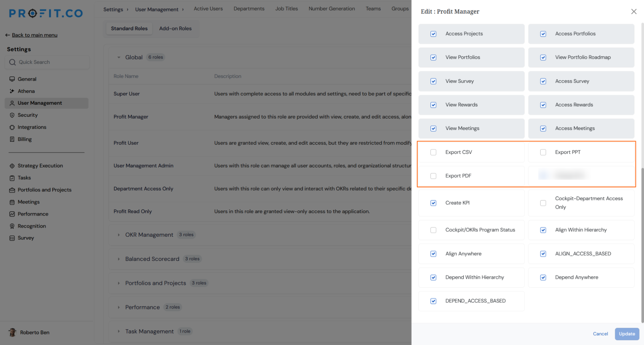
Task: Open Strategy Execution target icon
Action: 12,166
